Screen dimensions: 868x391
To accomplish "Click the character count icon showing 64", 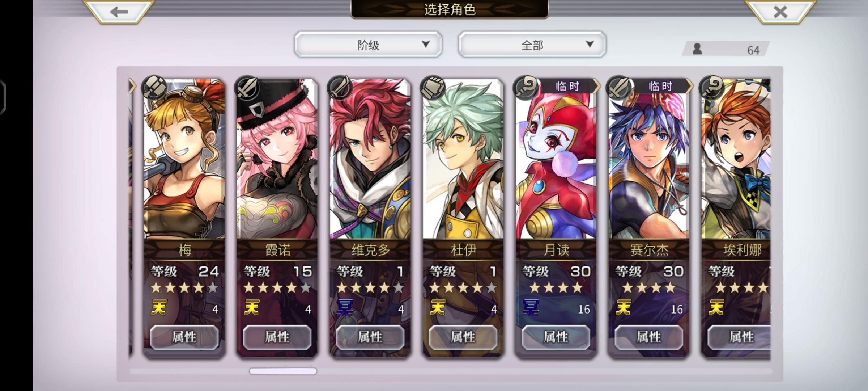I will [697, 49].
